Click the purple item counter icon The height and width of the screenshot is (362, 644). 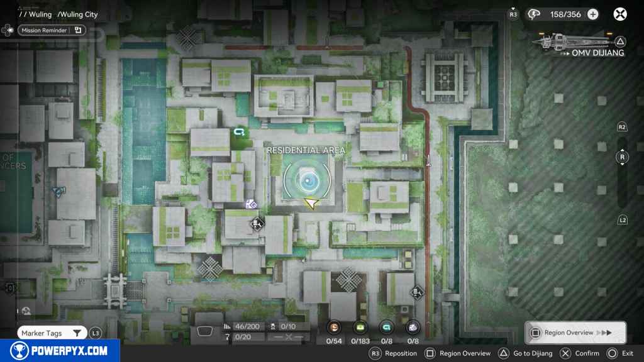pos(412,327)
